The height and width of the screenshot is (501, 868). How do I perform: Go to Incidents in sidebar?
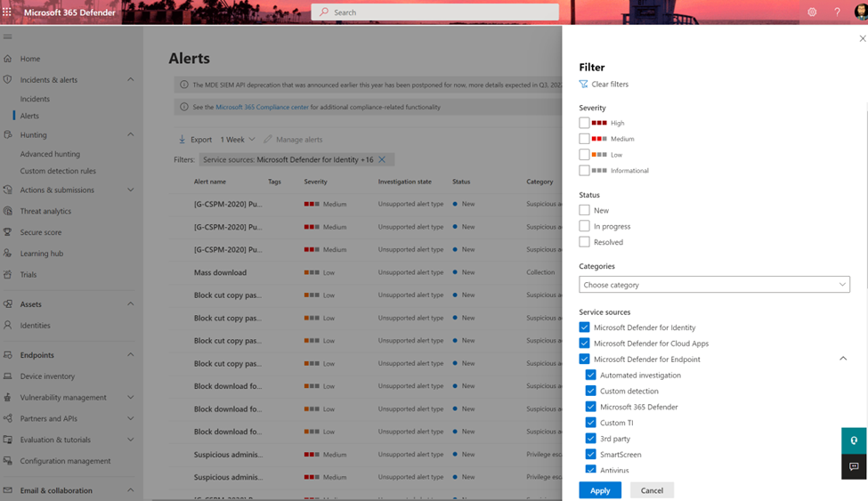point(35,99)
